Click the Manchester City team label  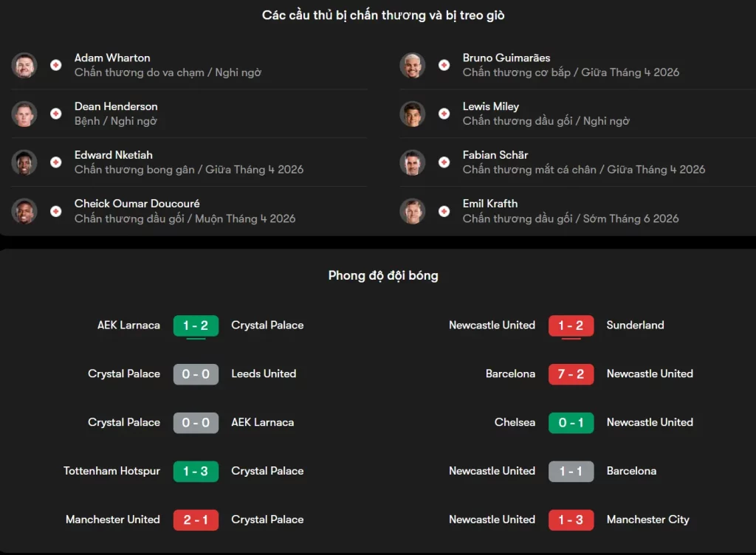(x=647, y=520)
